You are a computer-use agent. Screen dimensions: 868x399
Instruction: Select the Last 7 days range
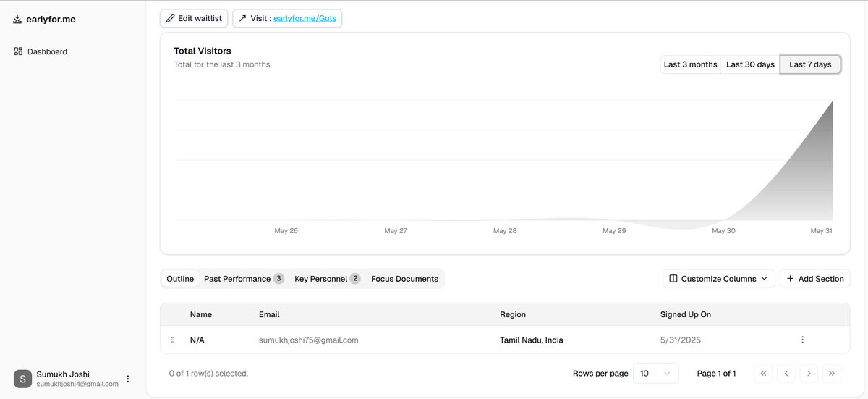(x=810, y=64)
